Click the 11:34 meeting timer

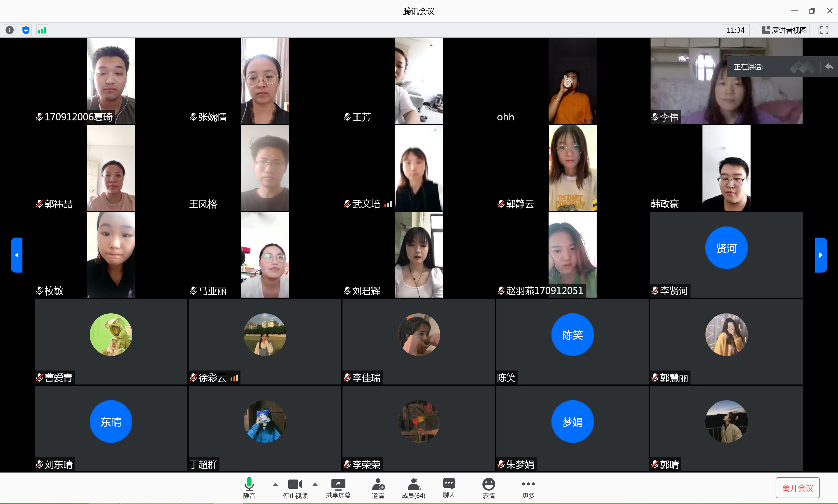point(735,30)
